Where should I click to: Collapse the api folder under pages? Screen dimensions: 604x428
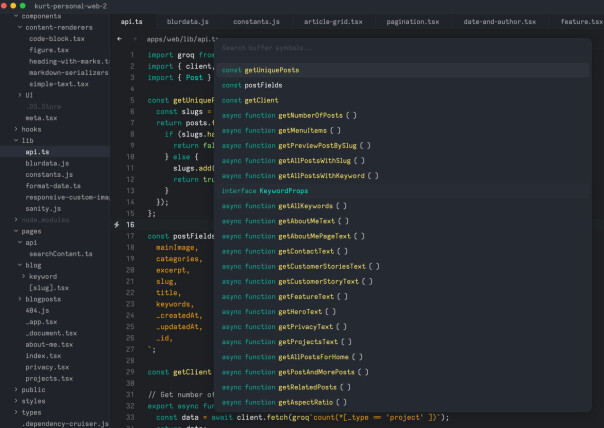[20, 242]
